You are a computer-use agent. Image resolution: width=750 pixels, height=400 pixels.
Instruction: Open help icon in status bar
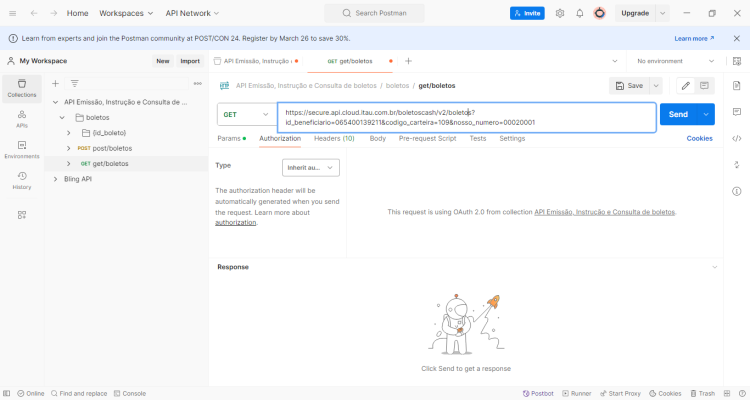pos(741,393)
